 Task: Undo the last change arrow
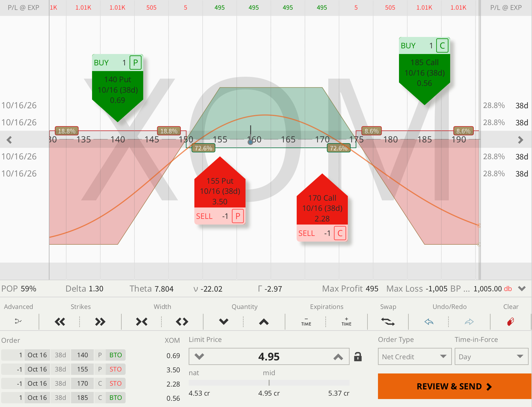[429, 322]
